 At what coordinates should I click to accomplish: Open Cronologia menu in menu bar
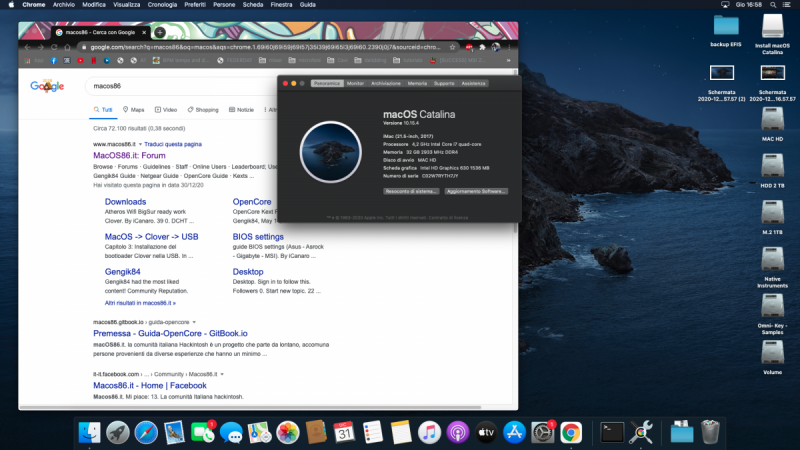pos(162,5)
